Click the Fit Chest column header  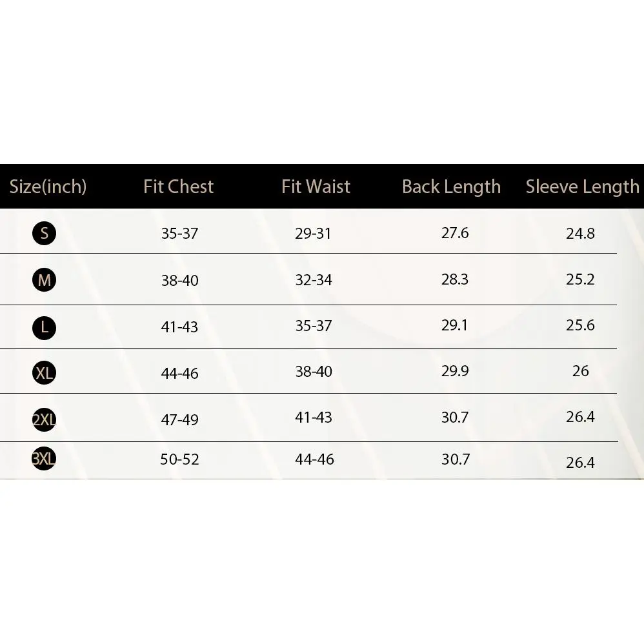coord(178,186)
